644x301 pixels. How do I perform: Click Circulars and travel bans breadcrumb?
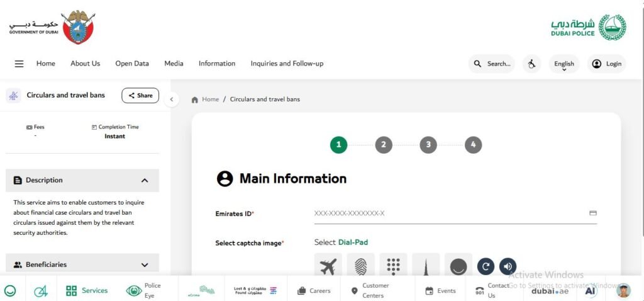[x=265, y=99]
